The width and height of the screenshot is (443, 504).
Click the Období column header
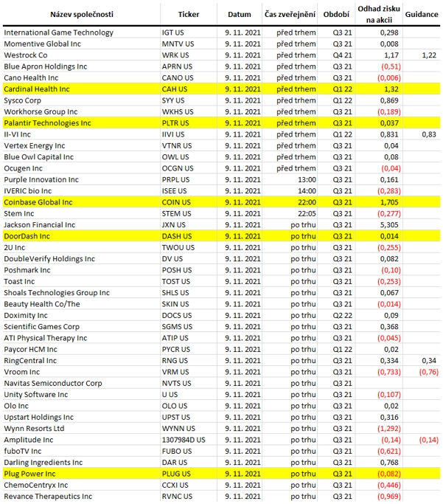[336, 15]
